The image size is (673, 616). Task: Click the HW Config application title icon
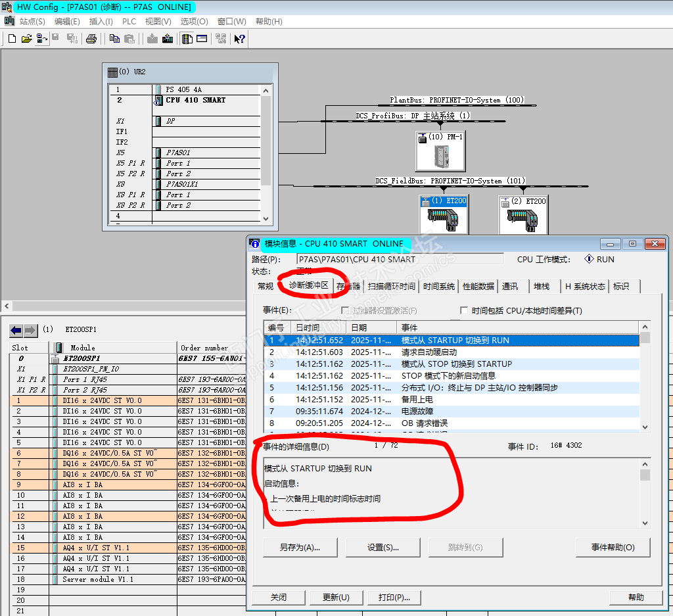(x=7, y=7)
